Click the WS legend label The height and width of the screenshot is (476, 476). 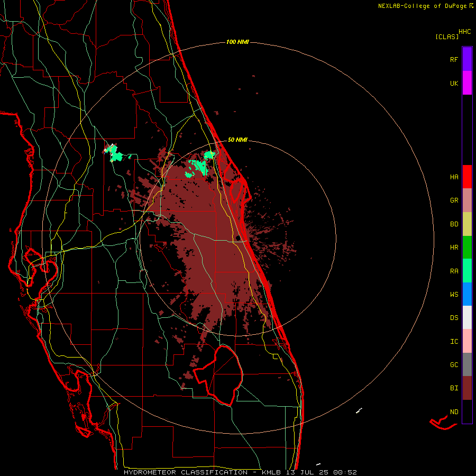tap(454, 294)
